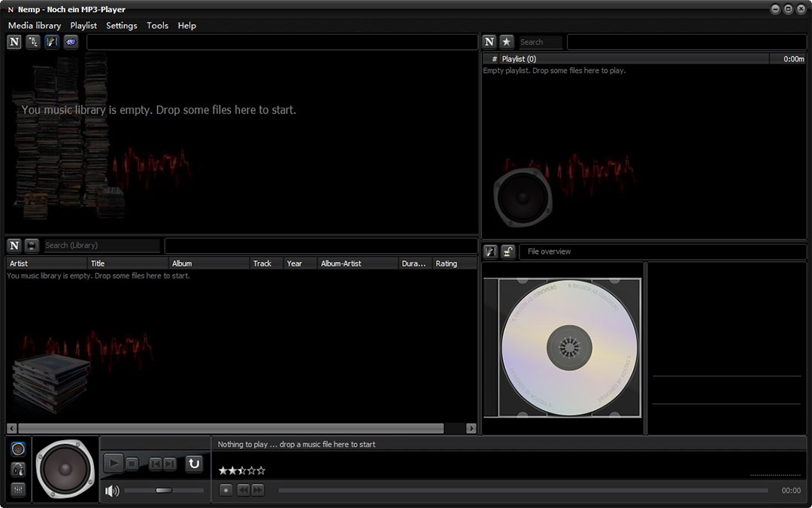The height and width of the screenshot is (508, 812).
Task: Select the cover-flow view icon in library toolbar
Action: (52, 42)
